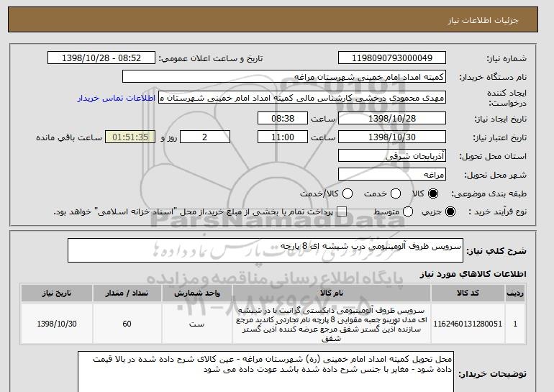
Task: Click the unit cell ست
Action: coord(197,324)
